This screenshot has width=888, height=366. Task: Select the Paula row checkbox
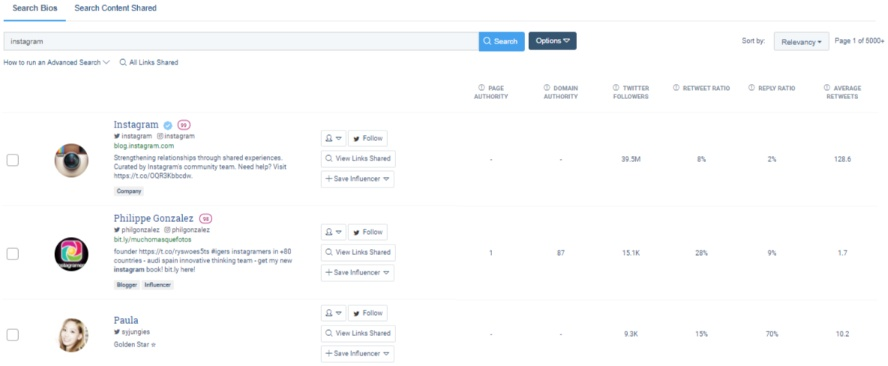click(x=12, y=335)
